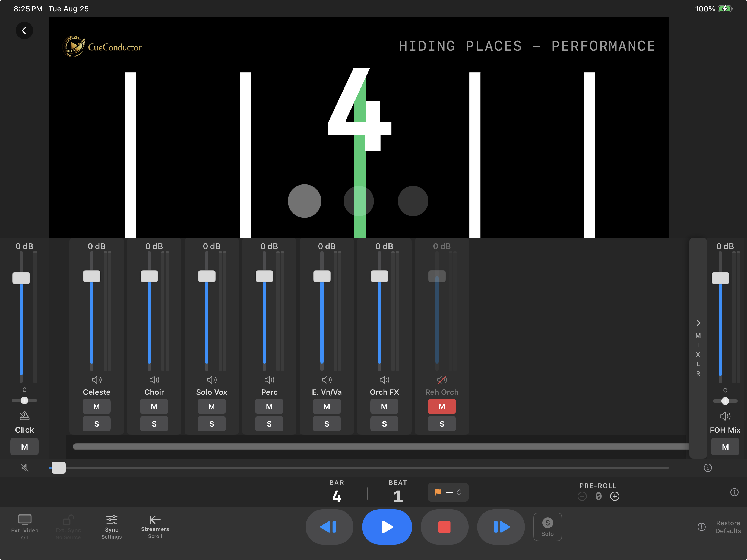Click the mixer horizontal scrollbar
Image resolution: width=747 pixels, height=560 pixels.
coord(381,447)
